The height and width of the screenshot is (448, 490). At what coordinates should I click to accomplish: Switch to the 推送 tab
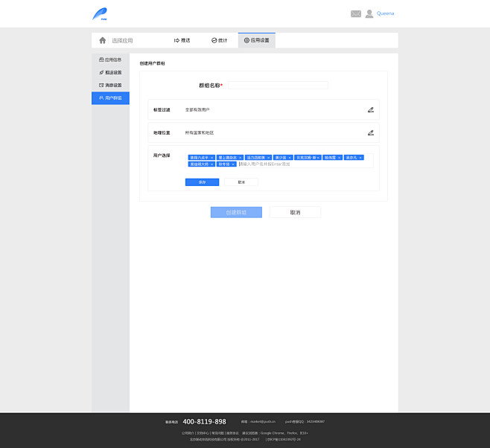(182, 40)
